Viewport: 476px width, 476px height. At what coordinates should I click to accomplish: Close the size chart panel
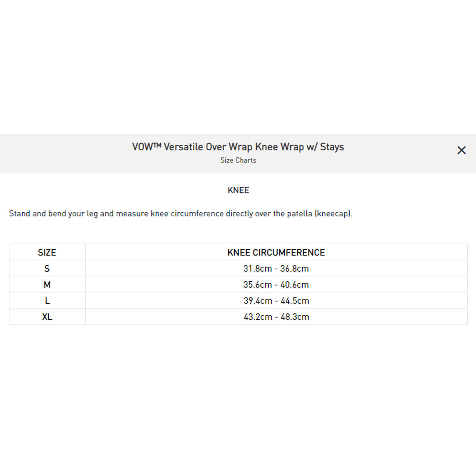(461, 150)
